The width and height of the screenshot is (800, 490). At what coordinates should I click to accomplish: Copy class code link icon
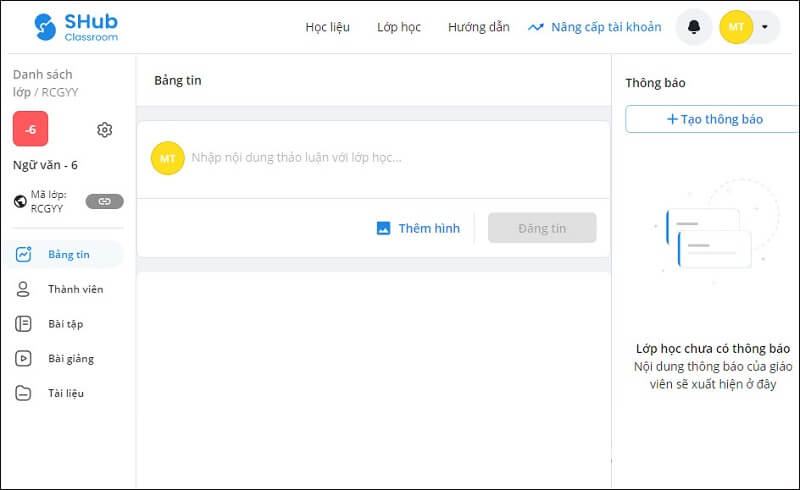[104, 201]
